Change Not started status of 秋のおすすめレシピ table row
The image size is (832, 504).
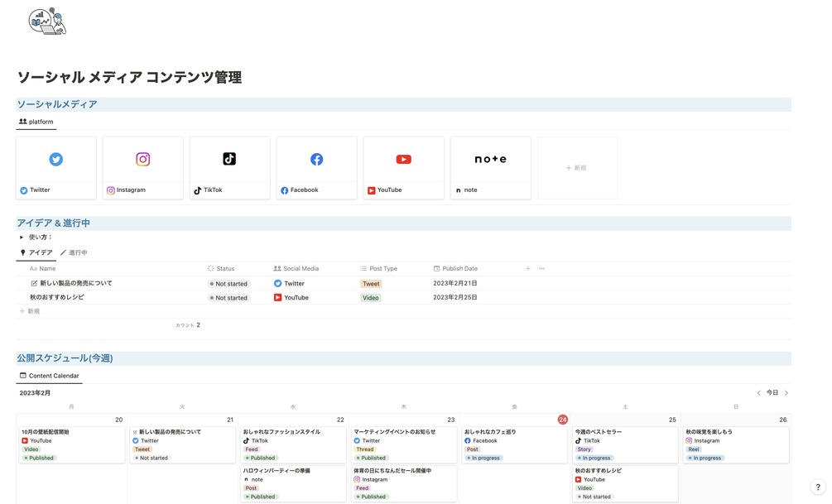tap(228, 298)
